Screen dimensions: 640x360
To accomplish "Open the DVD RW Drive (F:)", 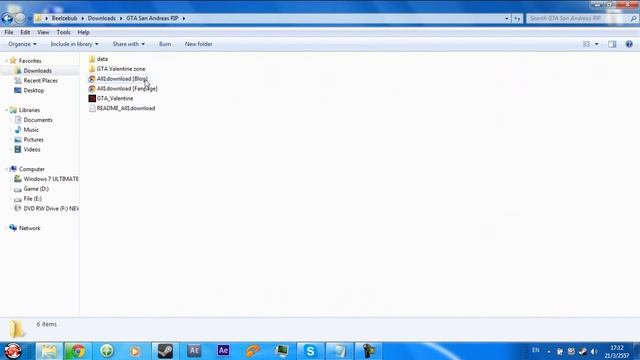I will [x=51, y=209].
